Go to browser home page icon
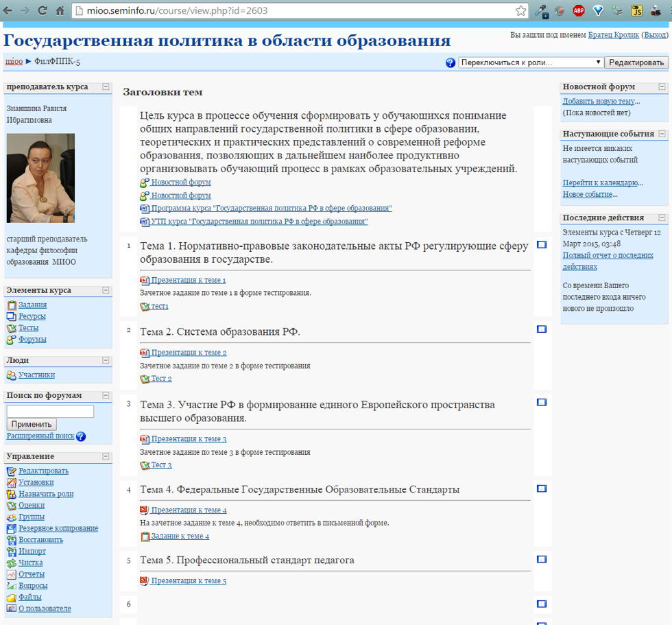The width and height of the screenshot is (672, 625). (x=60, y=10)
